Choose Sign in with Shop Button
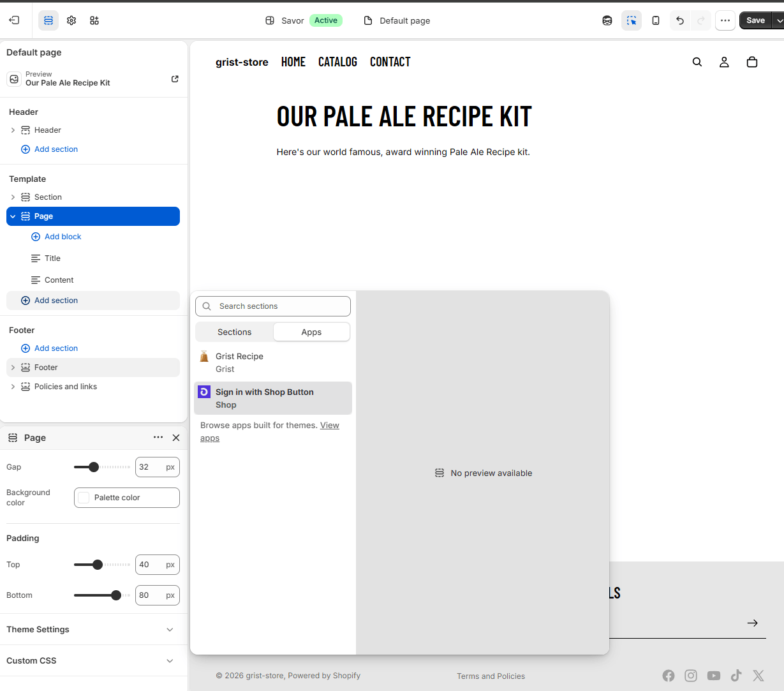This screenshot has height=691, width=784. 273,398
